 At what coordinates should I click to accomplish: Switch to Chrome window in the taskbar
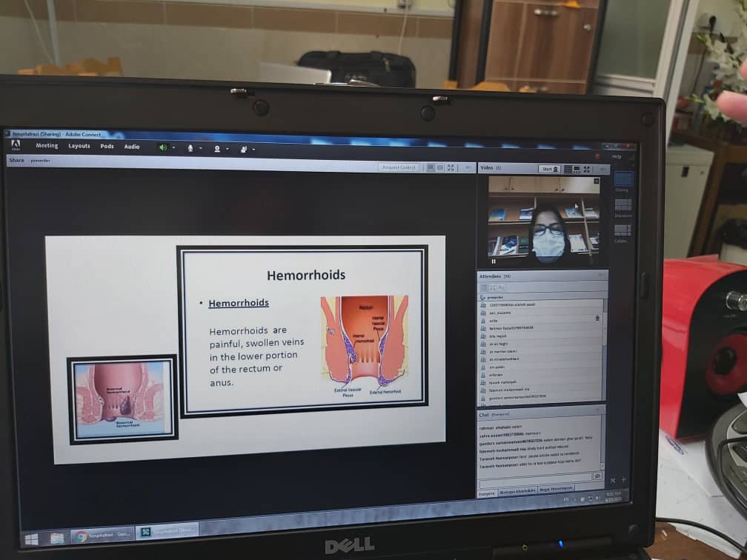(x=102, y=536)
